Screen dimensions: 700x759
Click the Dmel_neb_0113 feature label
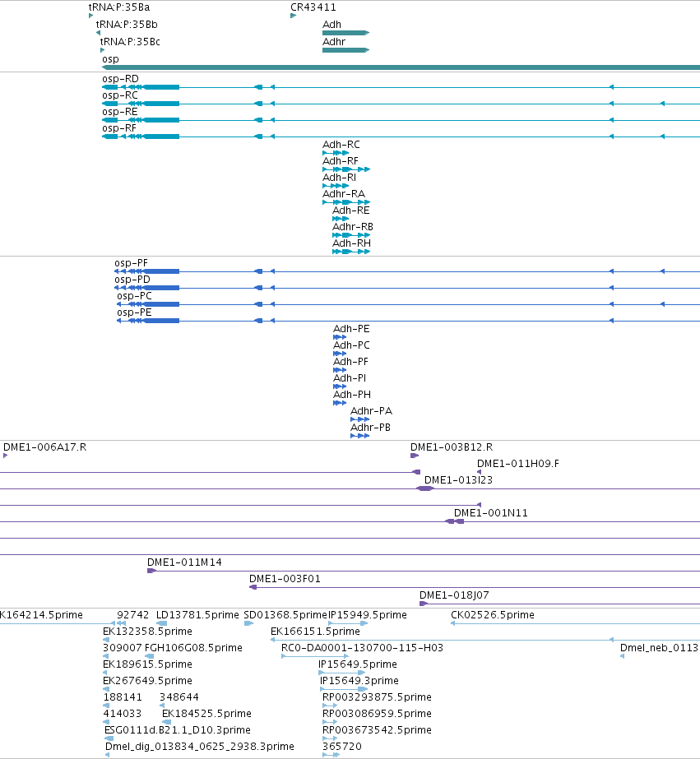(660, 648)
